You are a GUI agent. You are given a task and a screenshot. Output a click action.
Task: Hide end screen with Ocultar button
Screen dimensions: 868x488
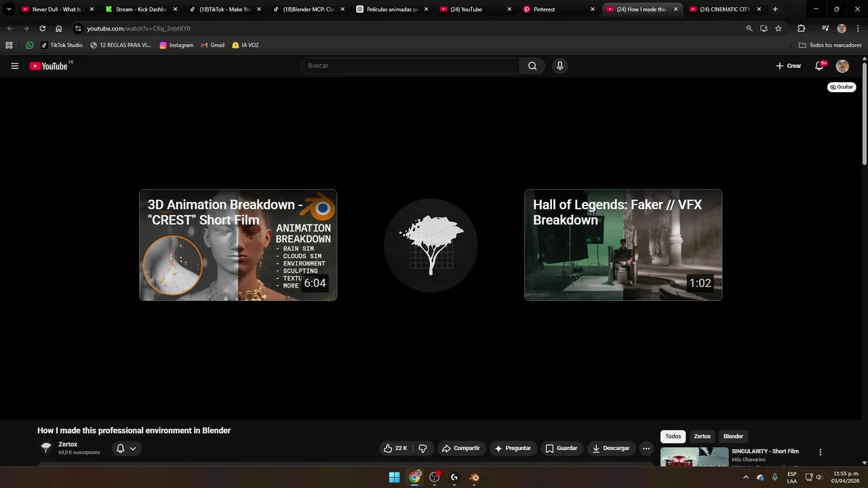pos(842,87)
